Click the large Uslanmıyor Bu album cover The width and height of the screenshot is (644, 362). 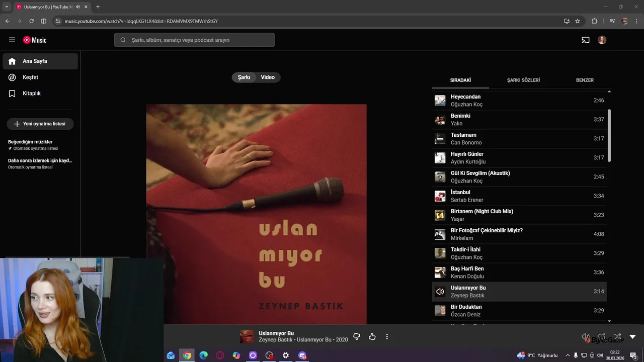tap(257, 214)
